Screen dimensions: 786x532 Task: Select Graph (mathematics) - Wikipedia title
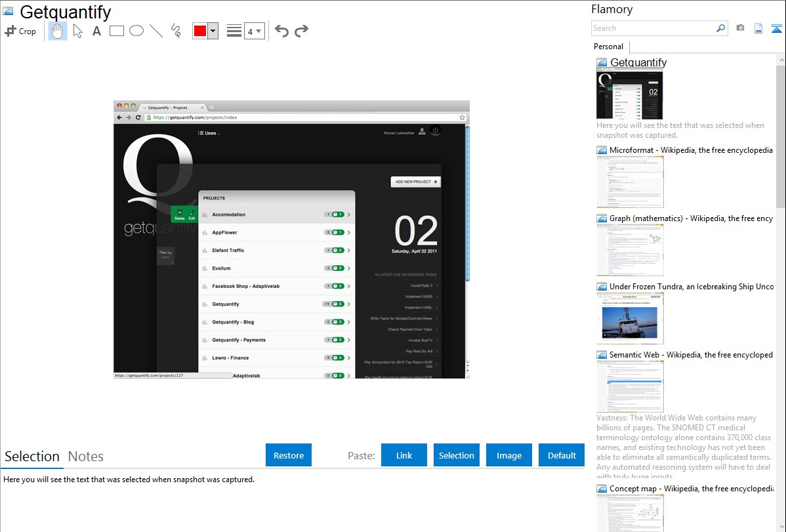[691, 218]
